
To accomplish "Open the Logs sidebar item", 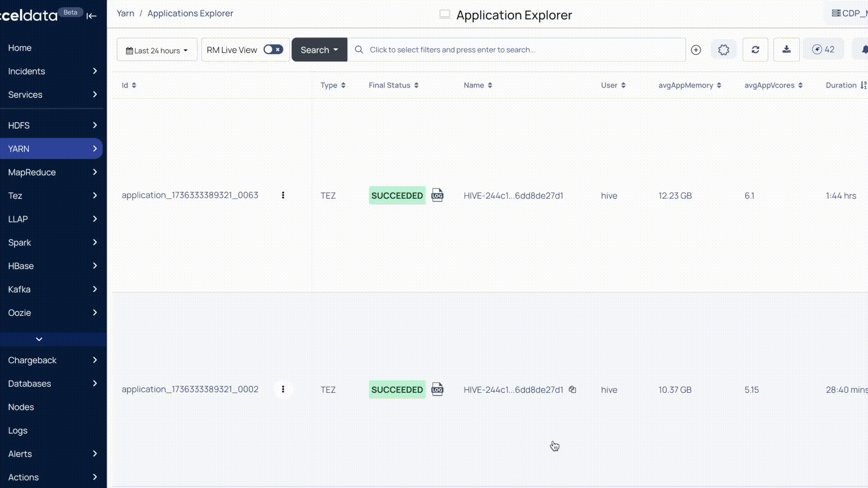I will click(18, 430).
